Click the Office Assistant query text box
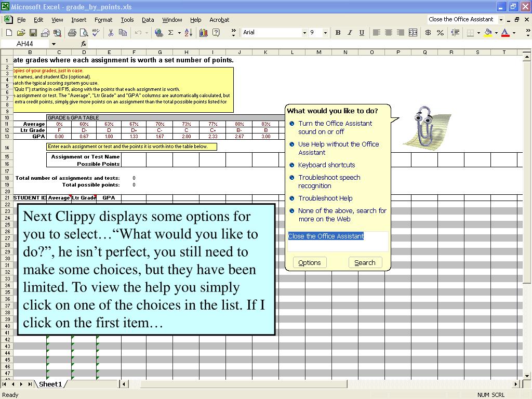This screenshot has height=399, width=532. (x=338, y=242)
